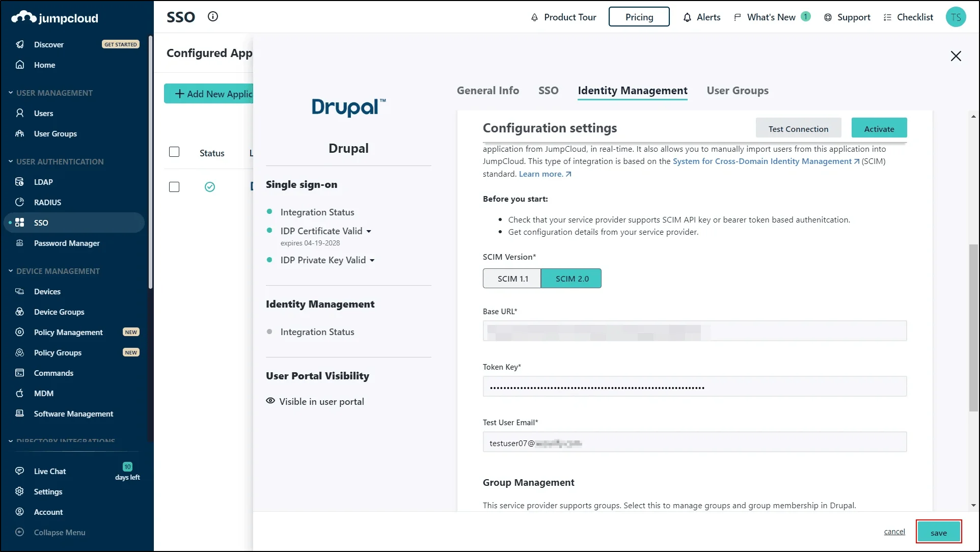Open Discover via its rocket icon
980x552 pixels.
(20, 44)
